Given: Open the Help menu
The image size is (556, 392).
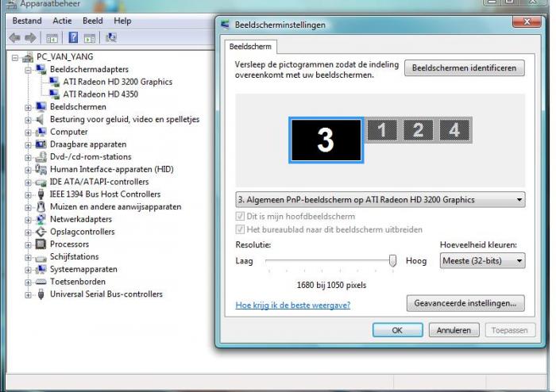Looking at the screenshot, I should 122,21.
